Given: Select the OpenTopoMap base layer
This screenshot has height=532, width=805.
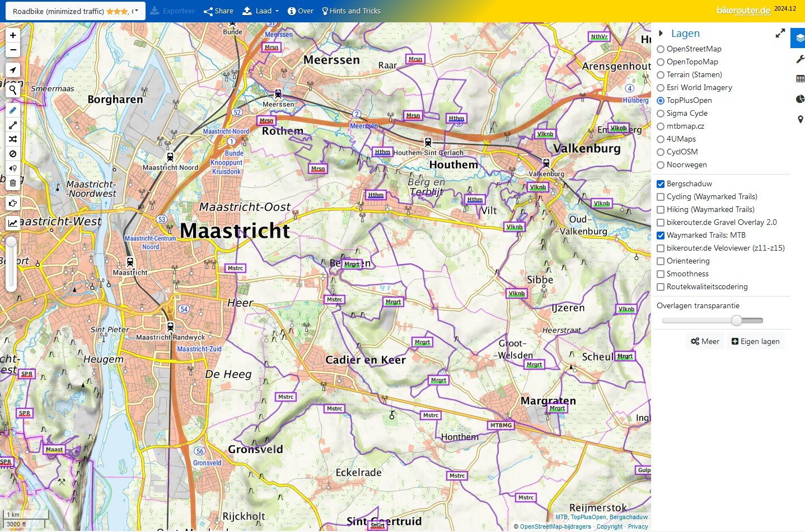Looking at the screenshot, I should click(x=661, y=62).
